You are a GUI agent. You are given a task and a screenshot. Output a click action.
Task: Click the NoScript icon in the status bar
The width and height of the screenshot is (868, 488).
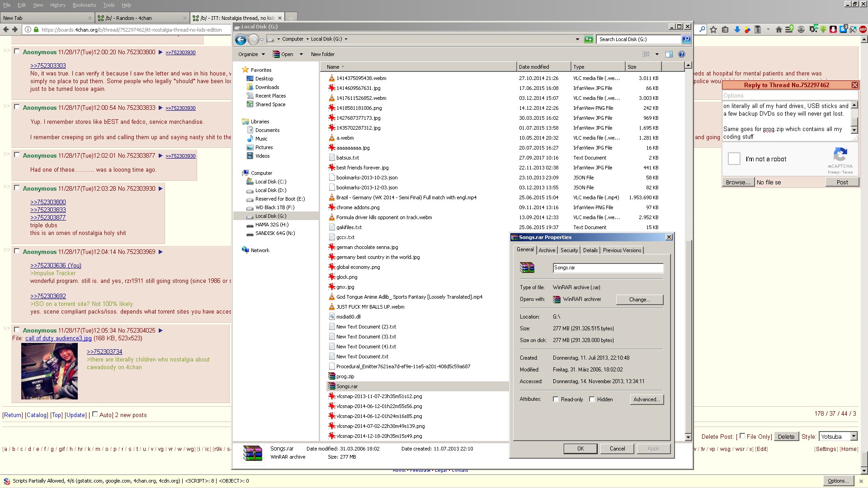click(7, 481)
